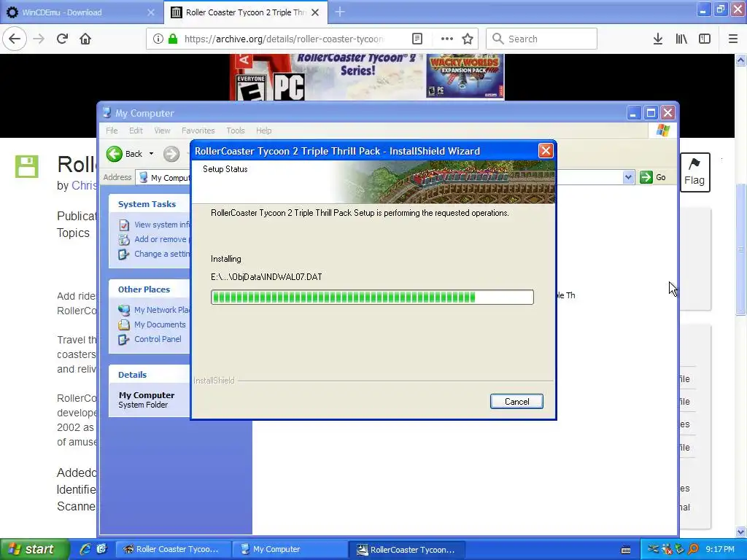This screenshot has width=747, height=560.
Task: Open Favorites menu in My Computer
Action: point(198,131)
